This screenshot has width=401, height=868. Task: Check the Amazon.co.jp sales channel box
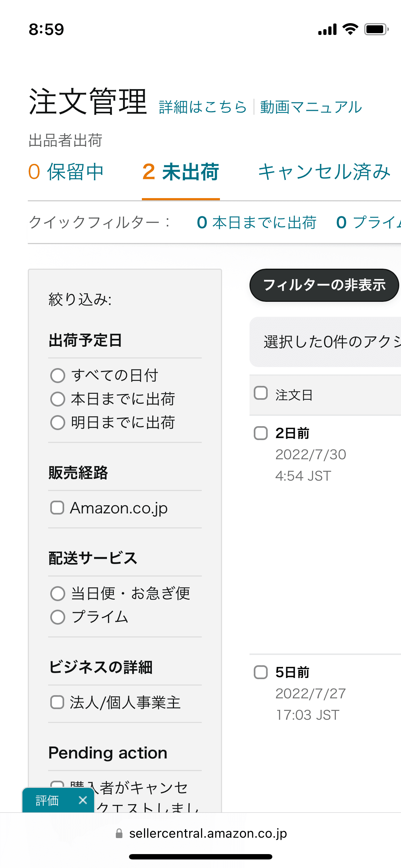pos(57,508)
